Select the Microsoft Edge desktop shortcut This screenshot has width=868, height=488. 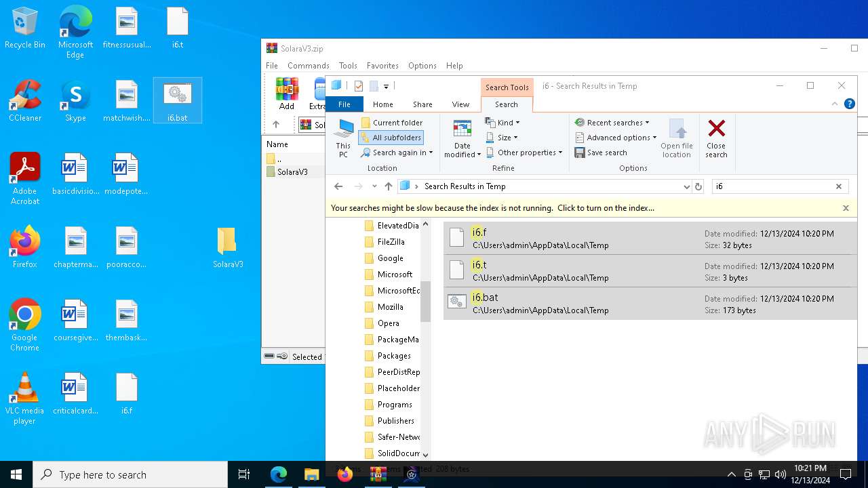point(75,33)
